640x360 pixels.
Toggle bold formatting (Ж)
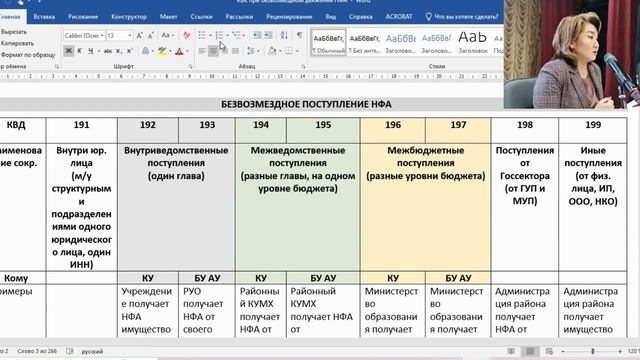click(x=69, y=51)
